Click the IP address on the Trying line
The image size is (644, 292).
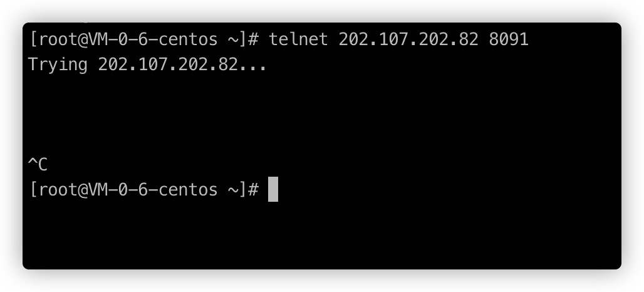click(168, 65)
